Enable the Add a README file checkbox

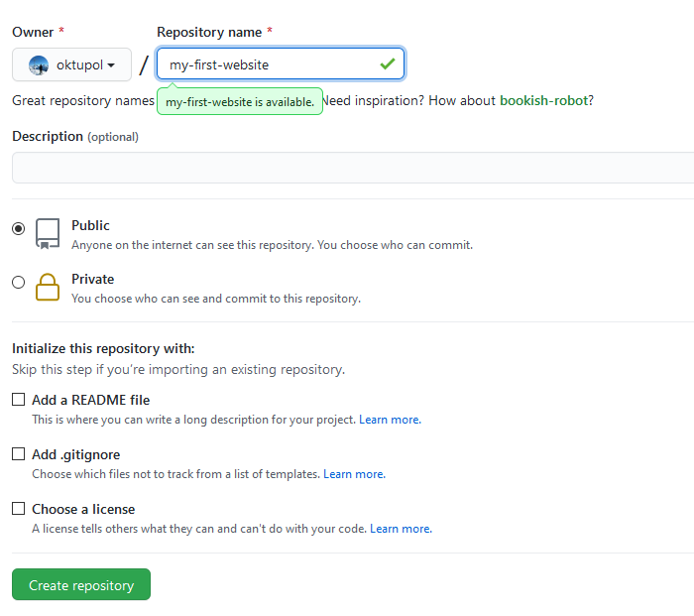(x=19, y=400)
